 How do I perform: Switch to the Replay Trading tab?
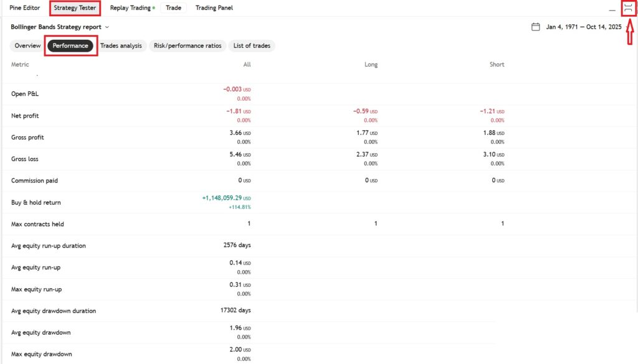tap(130, 8)
